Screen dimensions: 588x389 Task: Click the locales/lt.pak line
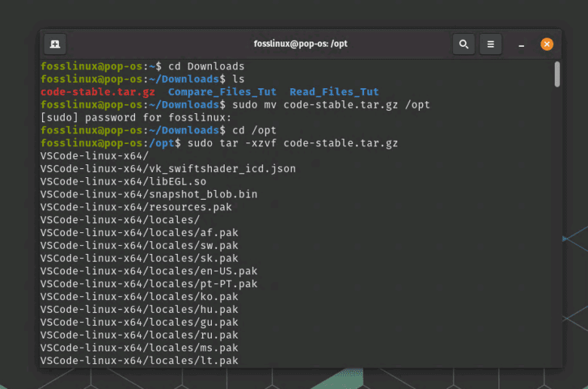tap(139, 360)
